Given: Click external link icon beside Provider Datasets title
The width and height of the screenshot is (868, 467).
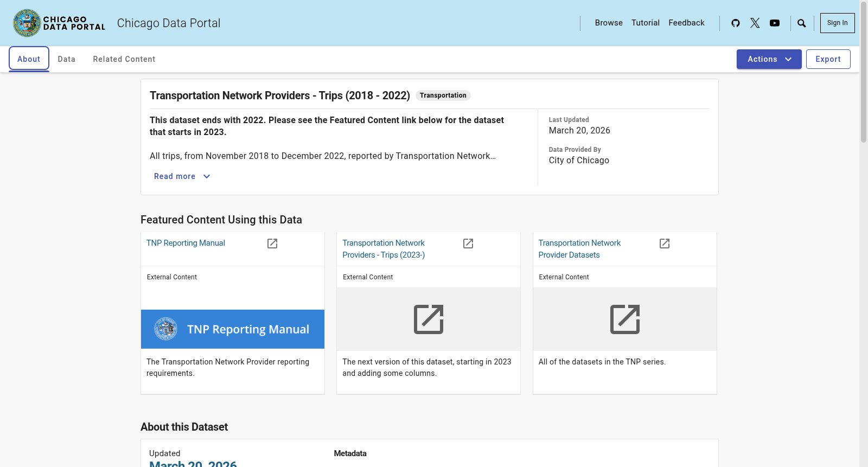Looking at the screenshot, I should tap(665, 244).
